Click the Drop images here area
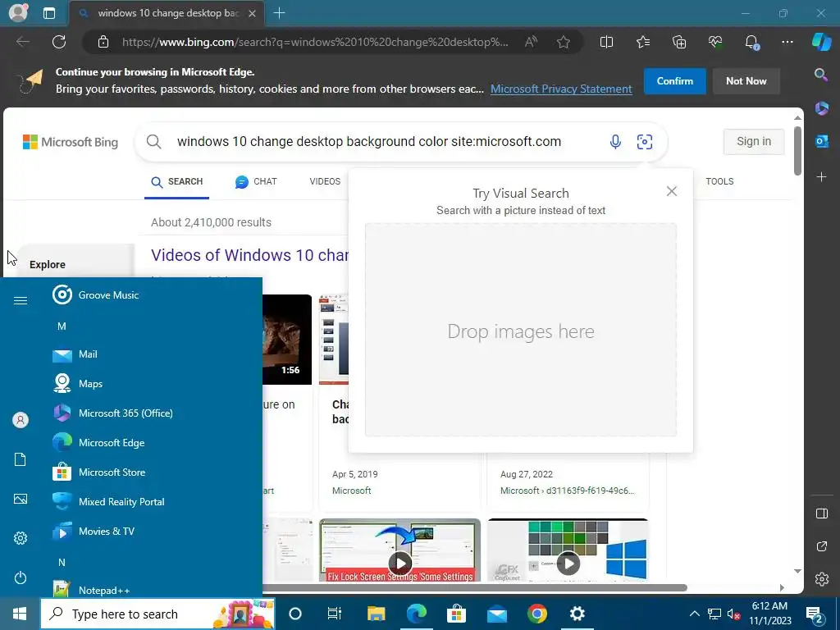This screenshot has height=630, width=840. point(521,330)
